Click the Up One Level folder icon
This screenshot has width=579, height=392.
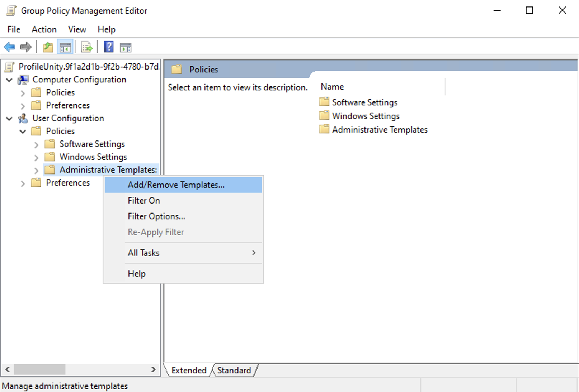coord(48,47)
